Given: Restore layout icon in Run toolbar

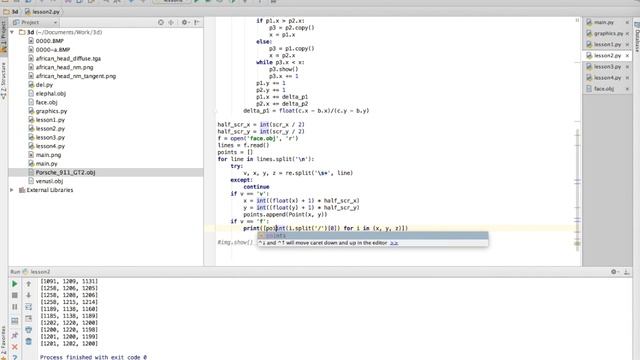Looking at the screenshot, I should click(x=15, y=321).
